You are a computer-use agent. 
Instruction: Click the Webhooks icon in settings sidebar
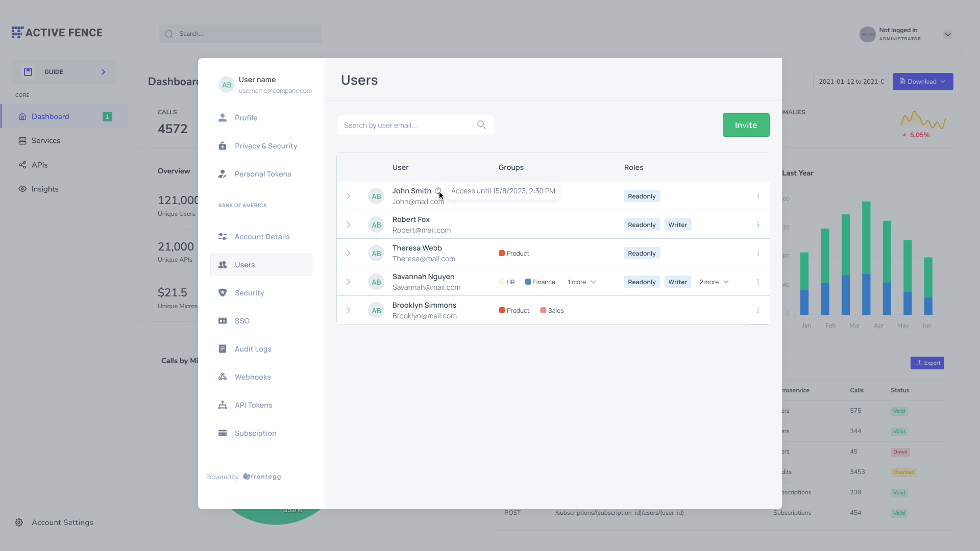click(223, 377)
